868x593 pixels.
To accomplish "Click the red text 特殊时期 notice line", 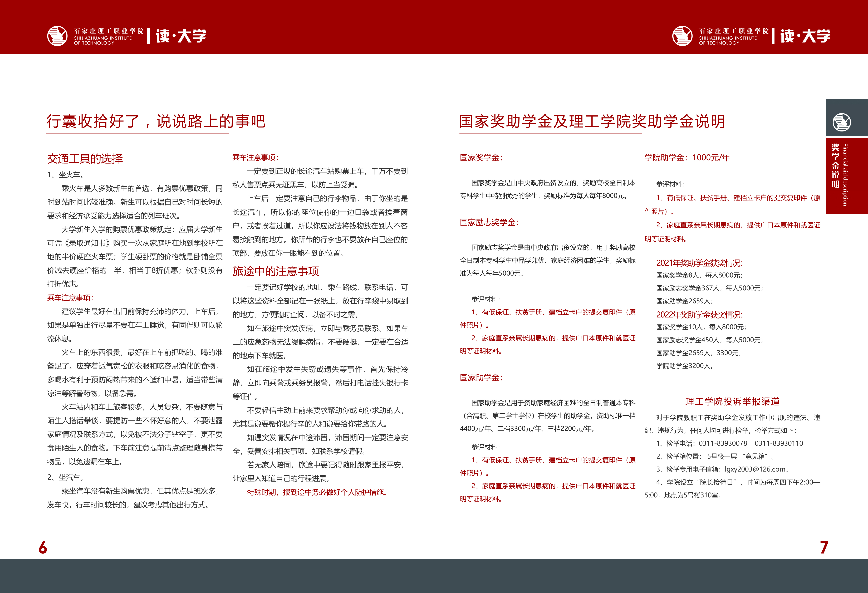I will [317, 492].
